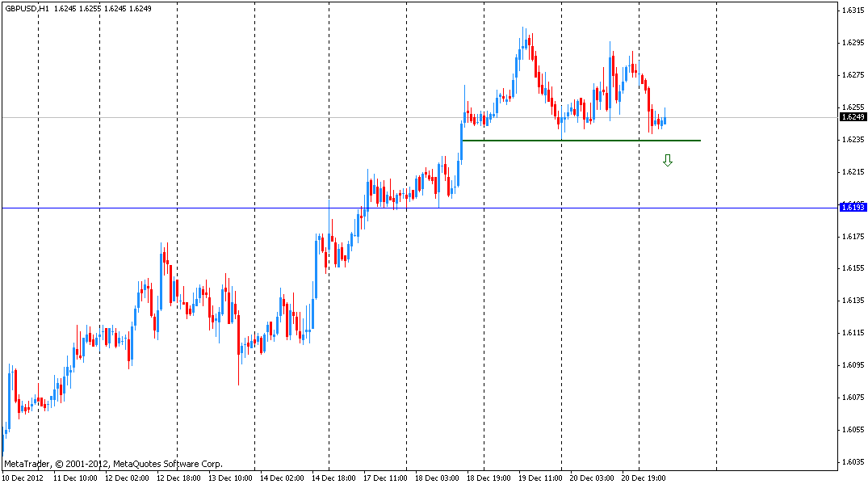This screenshot has height=484, width=868.
Task: Click the 1.6055 price axis label
Action: point(853,430)
